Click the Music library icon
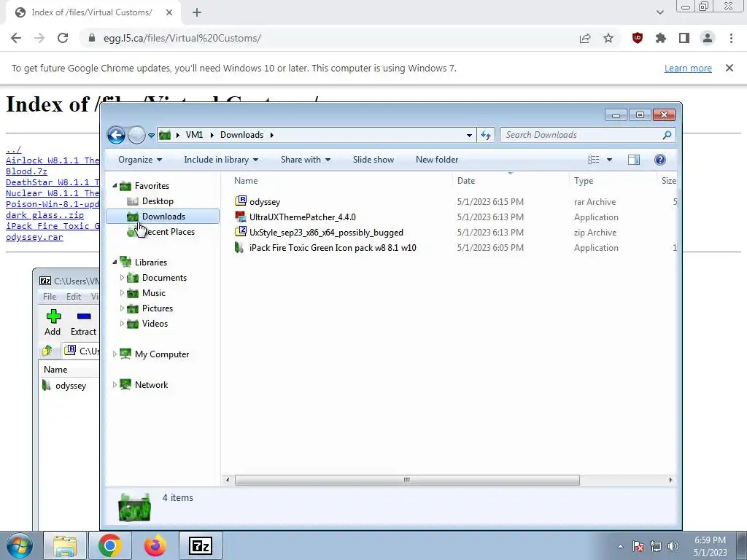Image resolution: width=747 pixels, height=560 pixels. pyautogui.click(x=133, y=293)
